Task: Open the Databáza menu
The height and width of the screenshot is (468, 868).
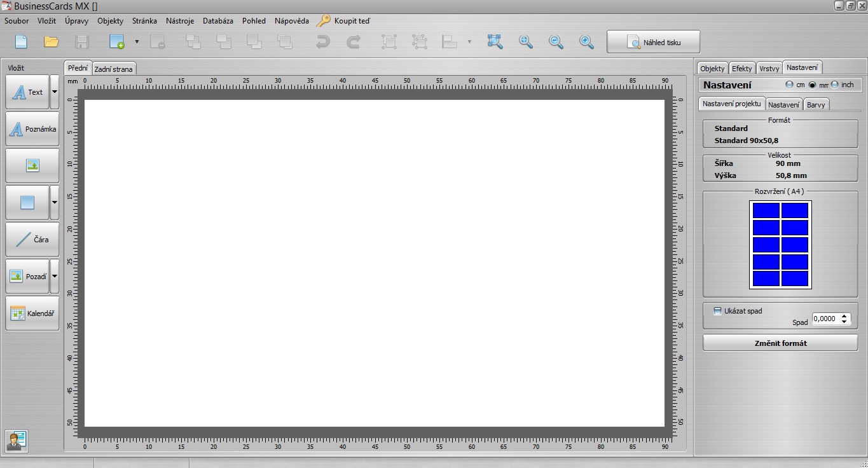Action: click(218, 21)
